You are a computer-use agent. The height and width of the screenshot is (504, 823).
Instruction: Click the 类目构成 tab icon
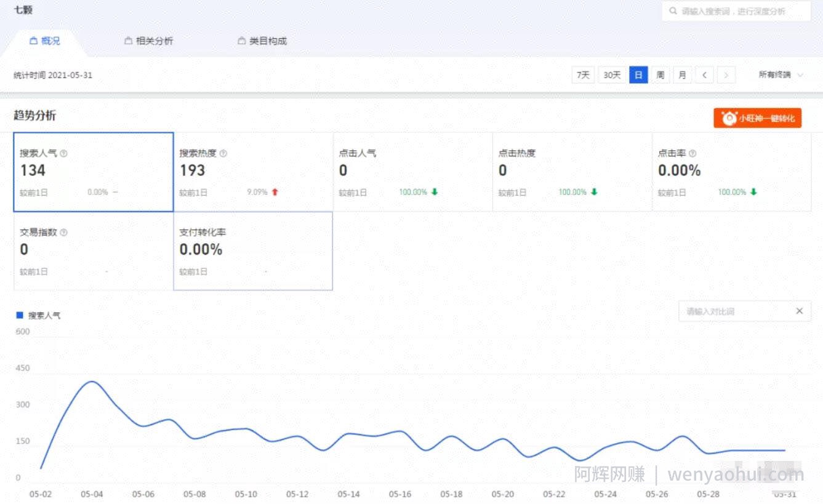click(x=242, y=41)
